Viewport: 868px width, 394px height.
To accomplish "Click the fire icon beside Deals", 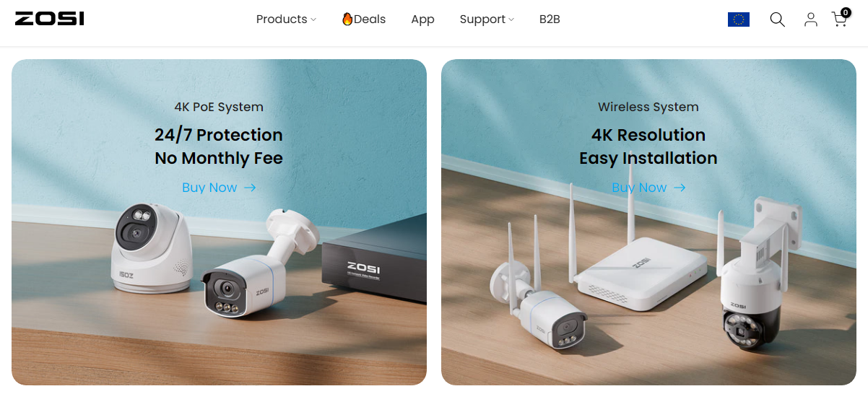I will [347, 19].
